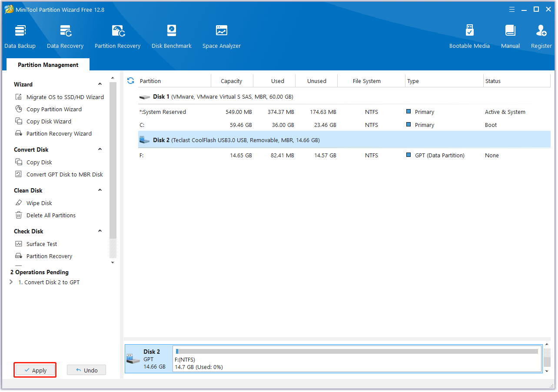Open the title bar hamburger menu
Viewport: 558px width, 392px height.
click(x=512, y=9)
